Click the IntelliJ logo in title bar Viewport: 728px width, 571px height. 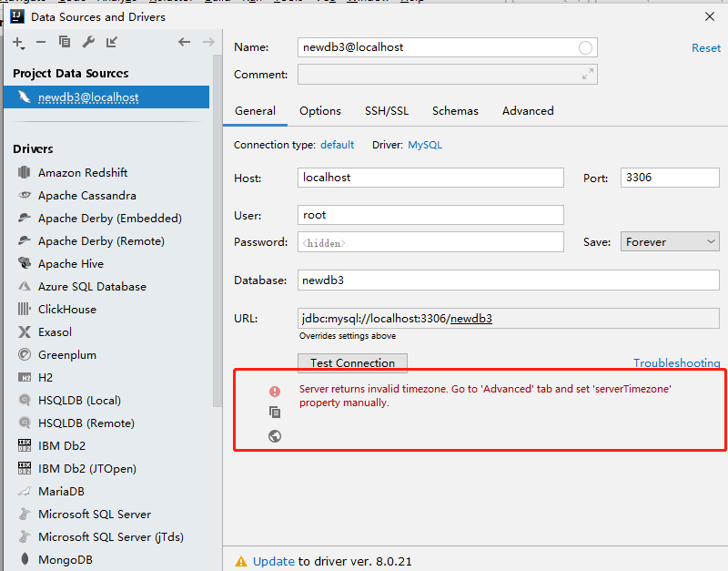17,16
